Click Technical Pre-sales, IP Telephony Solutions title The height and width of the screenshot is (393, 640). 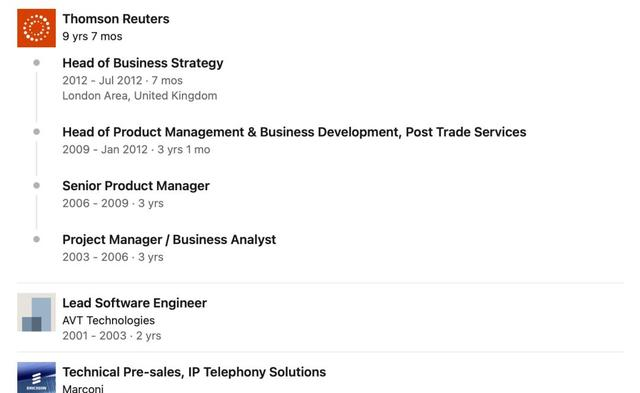pyautogui.click(x=194, y=372)
